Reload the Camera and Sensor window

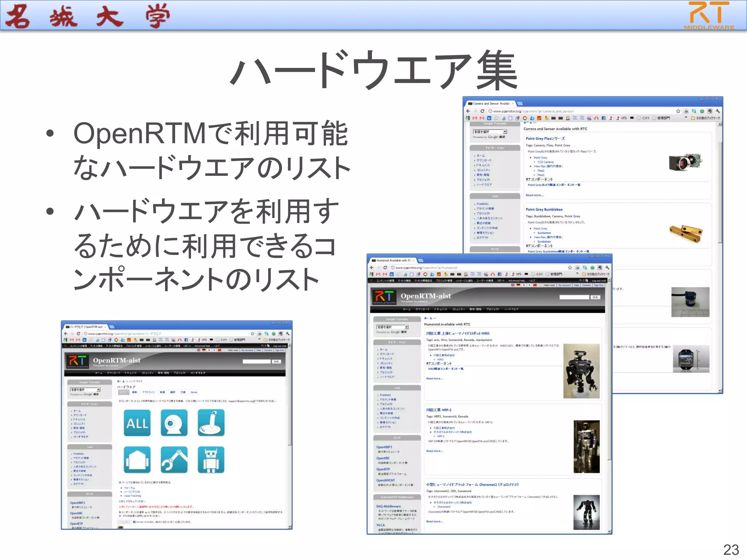[x=482, y=111]
